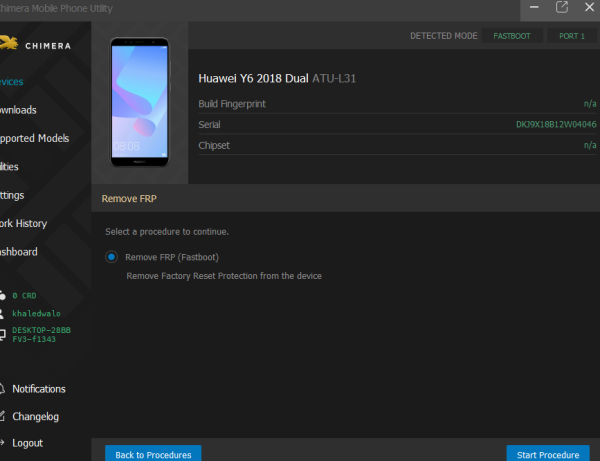The image size is (600, 461).
Task: Click the Build Fingerprint row label
Action: coord(232,104)
